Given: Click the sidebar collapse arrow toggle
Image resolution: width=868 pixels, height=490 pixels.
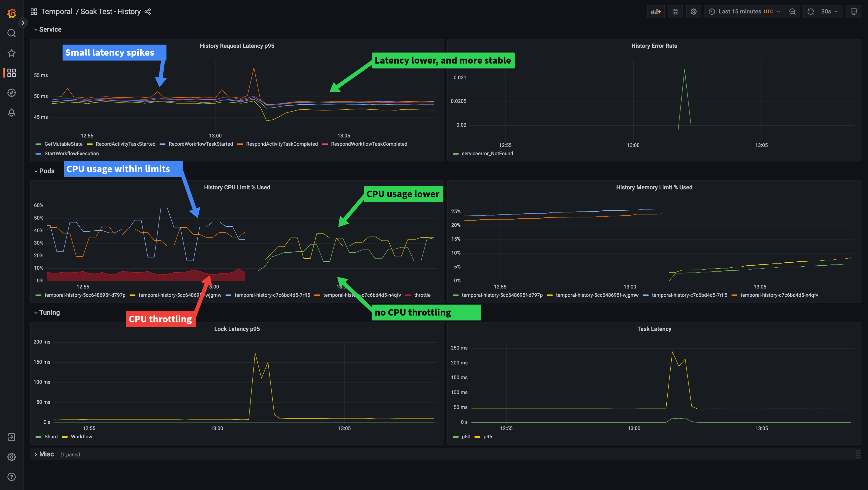Looking at the screenshot, I should tap(23, 23).
